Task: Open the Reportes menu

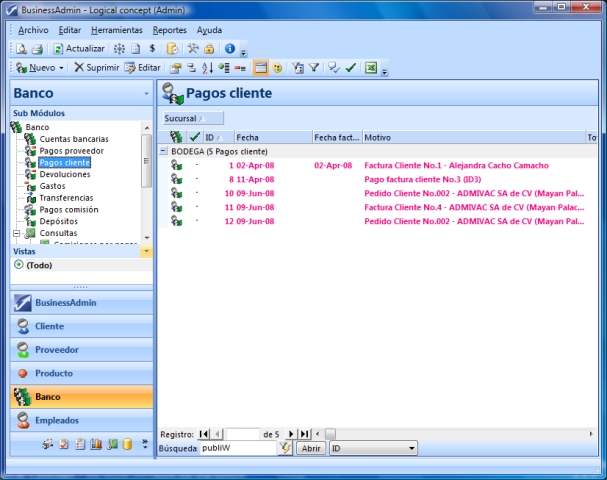Action: 169,30
